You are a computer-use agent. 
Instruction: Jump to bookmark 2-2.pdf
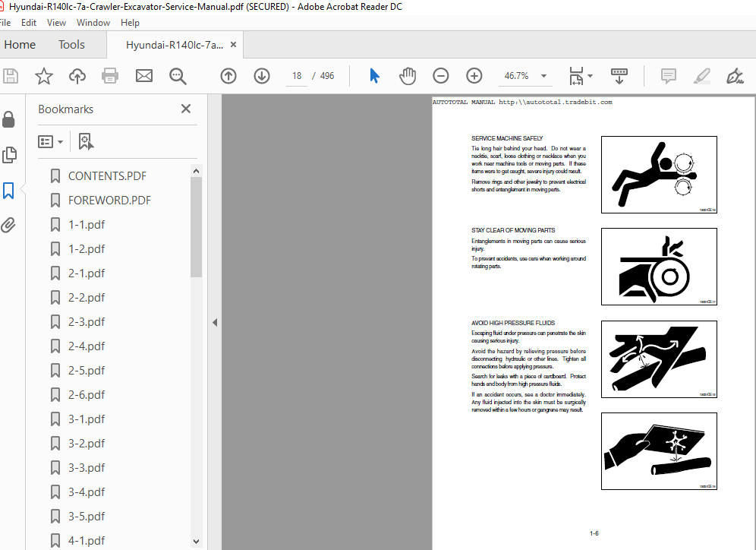point(87,298)
